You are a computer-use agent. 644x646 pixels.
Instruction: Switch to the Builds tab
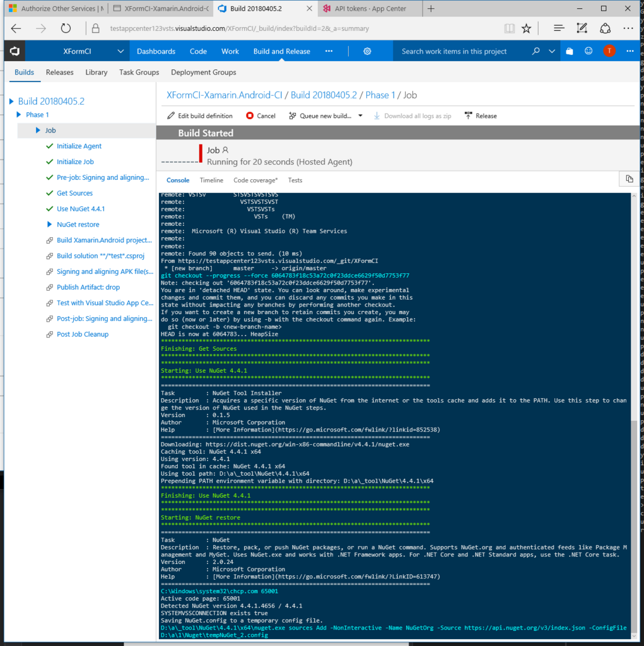click(25, 72)
